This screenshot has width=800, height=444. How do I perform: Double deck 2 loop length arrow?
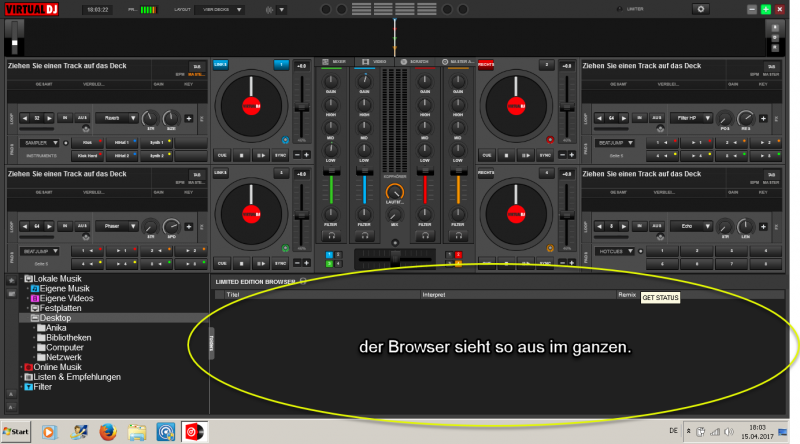coord(623,118)
